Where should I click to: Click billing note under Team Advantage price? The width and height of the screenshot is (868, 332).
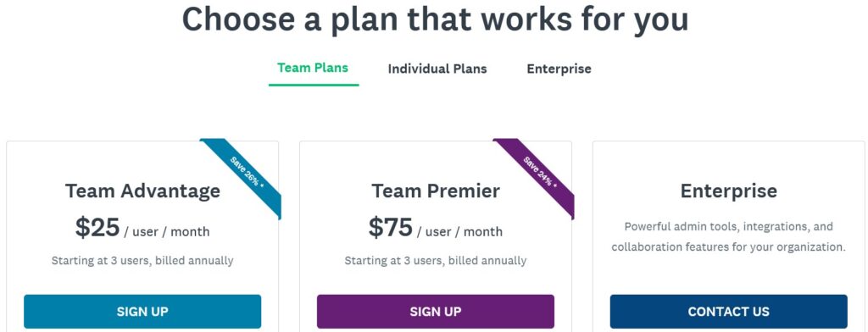tap(142, 260)
